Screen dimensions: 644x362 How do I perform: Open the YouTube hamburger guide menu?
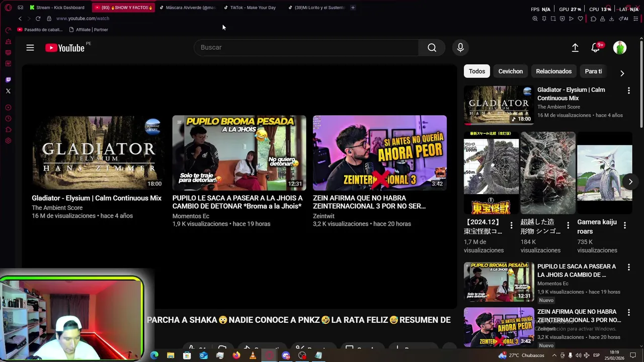pyautogui.click(x=30, y=47)
